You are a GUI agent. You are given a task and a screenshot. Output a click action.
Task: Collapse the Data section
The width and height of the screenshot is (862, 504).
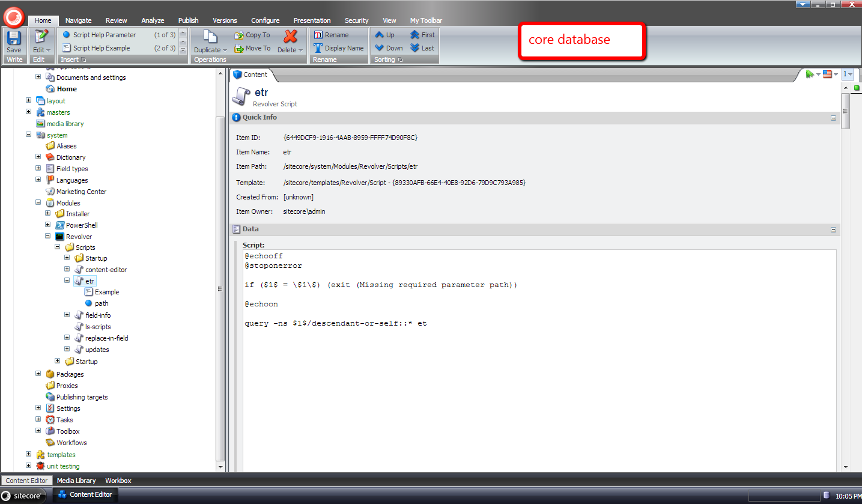point(833,230)
